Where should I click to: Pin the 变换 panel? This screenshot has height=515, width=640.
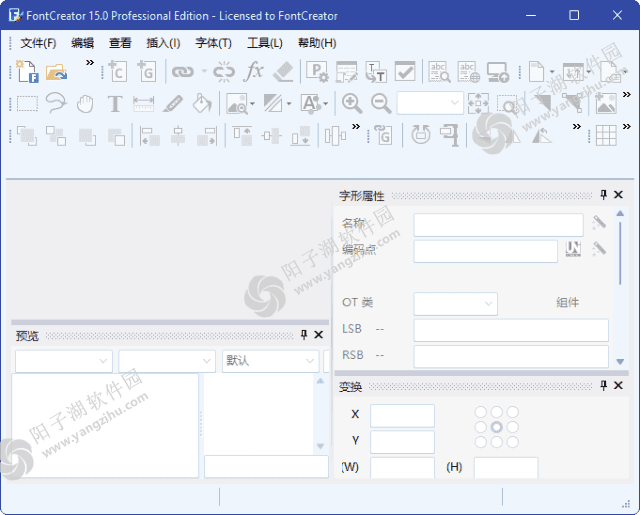[x=604, y=385]
